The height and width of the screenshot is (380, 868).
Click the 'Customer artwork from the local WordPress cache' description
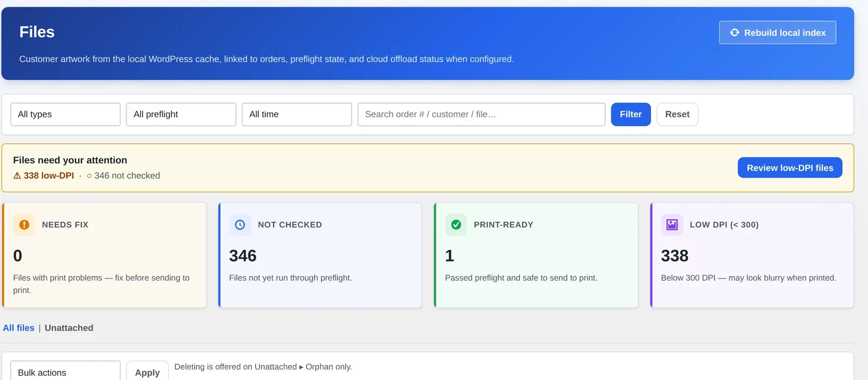pyautogui.click(x=266, y=59)
